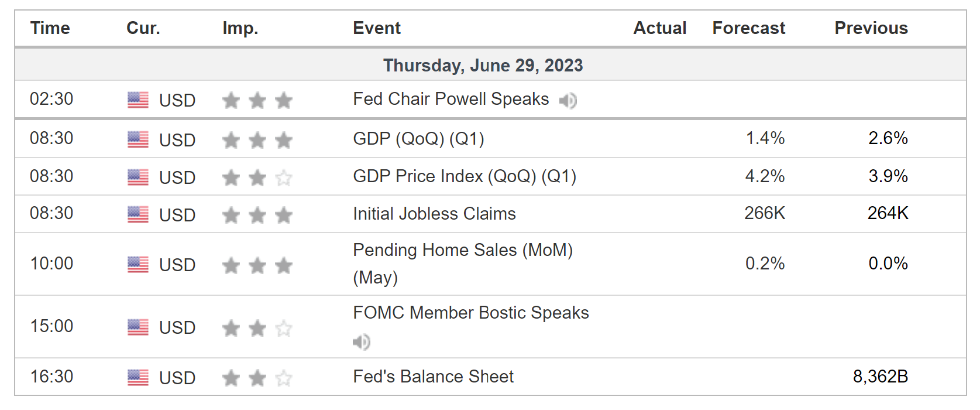Open the GDP (QoQ) (Q1) event
Image resolution: width=980 pixels, height=410 pixels.
click(x=418, y=139)
